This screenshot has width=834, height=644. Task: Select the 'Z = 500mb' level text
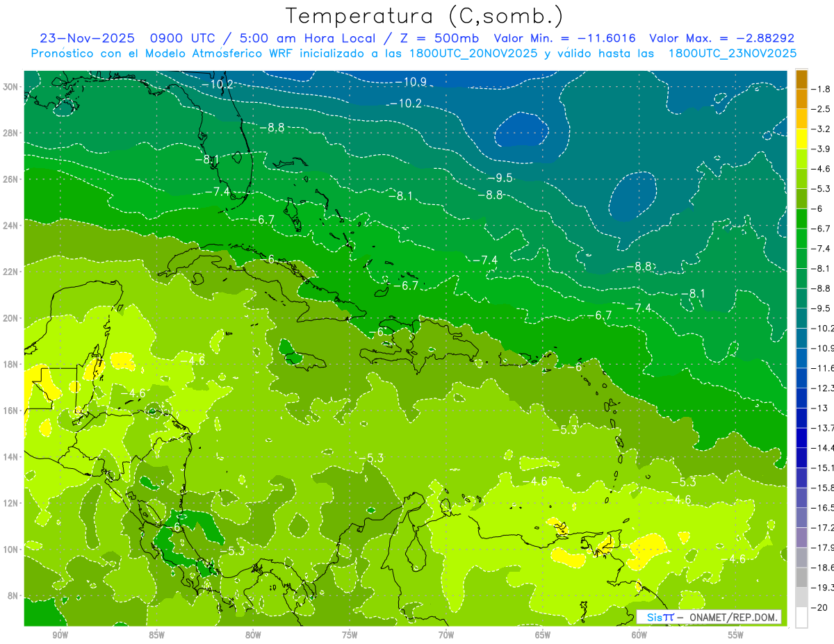click(x=440, y=38)
